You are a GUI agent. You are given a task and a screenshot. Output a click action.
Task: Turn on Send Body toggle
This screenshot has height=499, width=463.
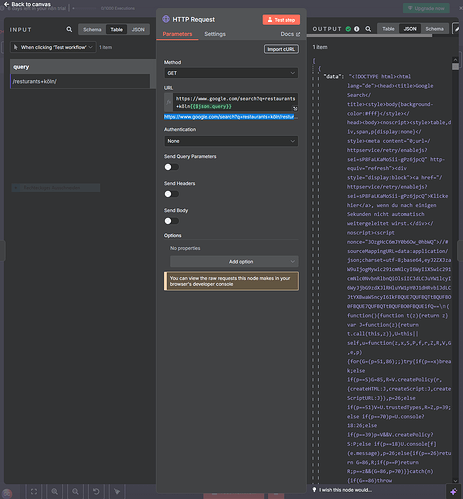click(x=171, y=221)
